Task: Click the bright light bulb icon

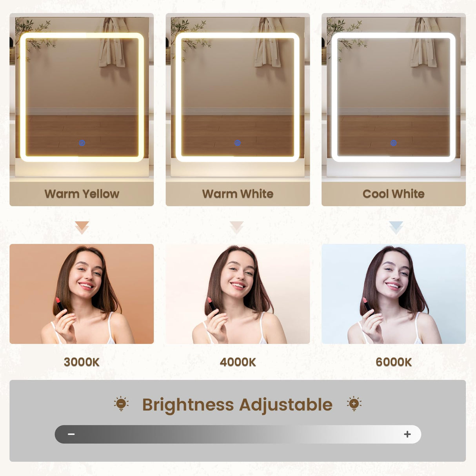Action: [x=354, y=403]
